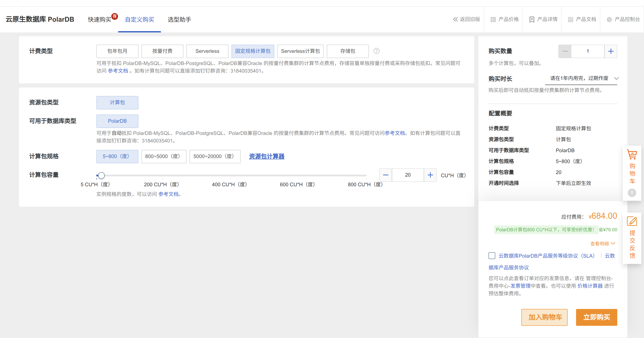Click the ¥684.00 payable amount
This screenshot has height=338, width=644.
(603, 216)
